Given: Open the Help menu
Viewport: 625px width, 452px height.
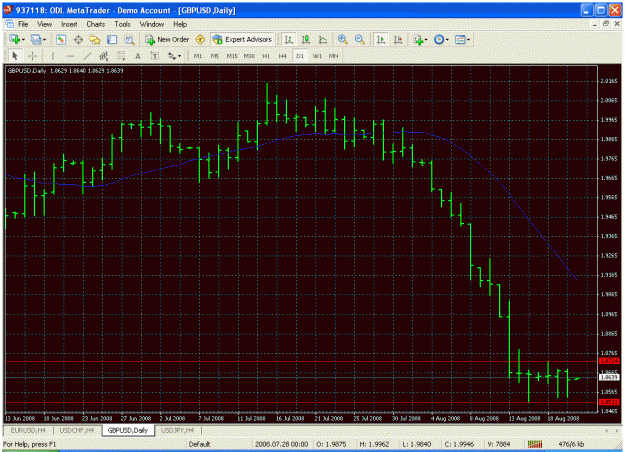Looking at the screenshot, I should (180, 24).
